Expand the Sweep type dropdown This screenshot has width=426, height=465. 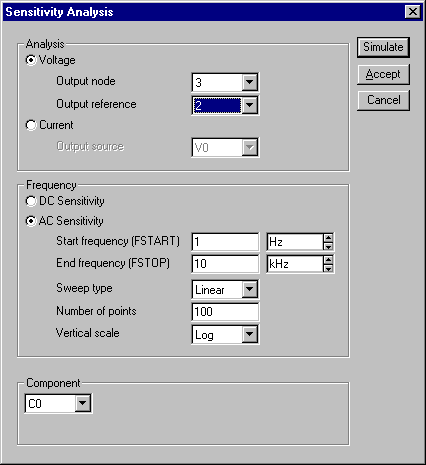coord(250,289)
